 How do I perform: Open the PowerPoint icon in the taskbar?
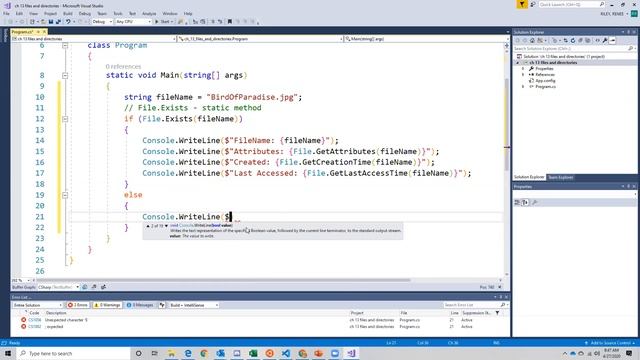tap(318, 353)
